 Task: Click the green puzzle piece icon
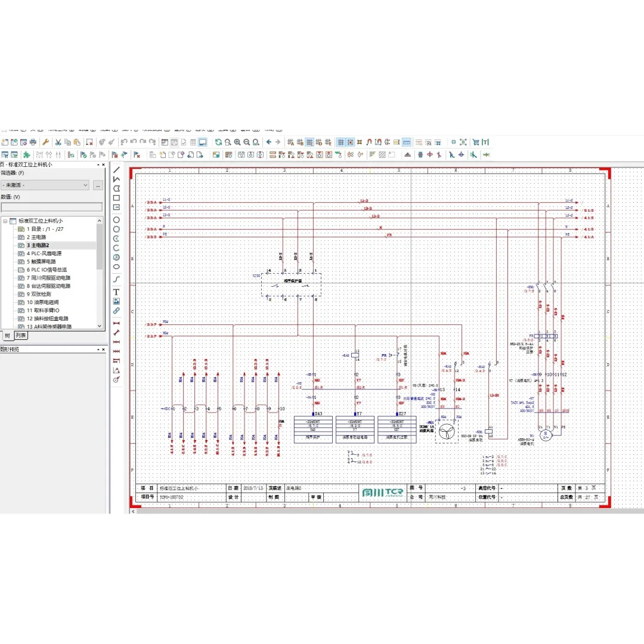tap(27, 155)
